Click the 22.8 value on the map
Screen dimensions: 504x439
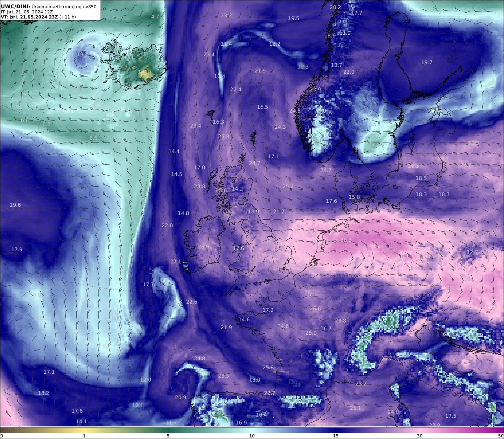(x=435, y=425)
